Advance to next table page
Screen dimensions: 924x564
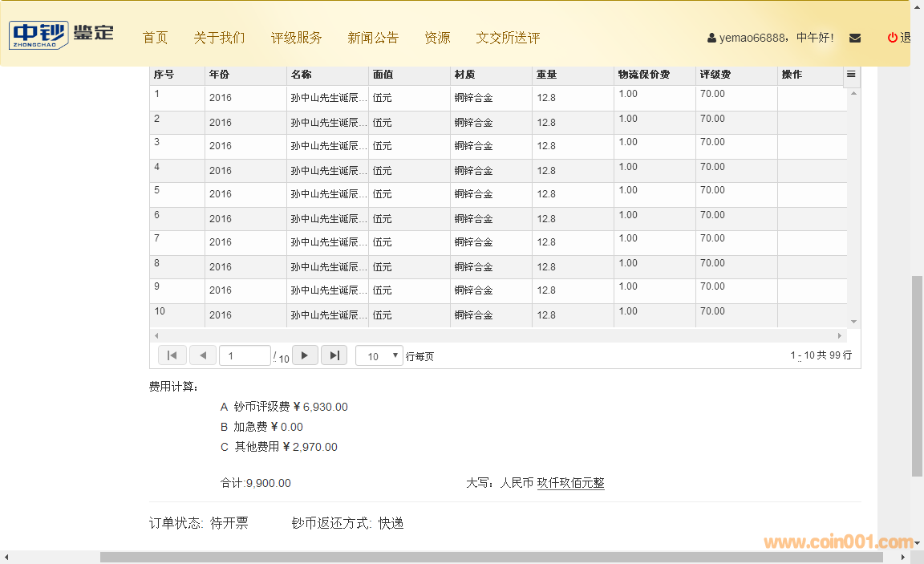tap(305, 355)
